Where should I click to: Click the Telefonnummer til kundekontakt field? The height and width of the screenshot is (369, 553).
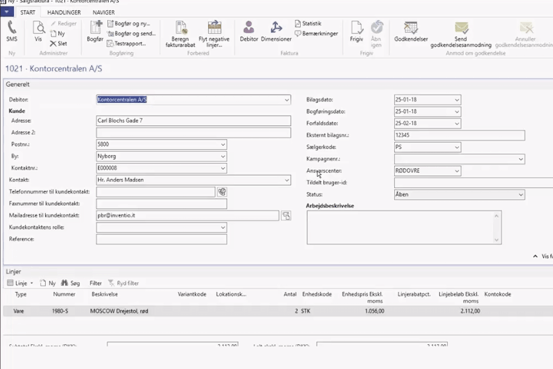click(x=156, y=192)
